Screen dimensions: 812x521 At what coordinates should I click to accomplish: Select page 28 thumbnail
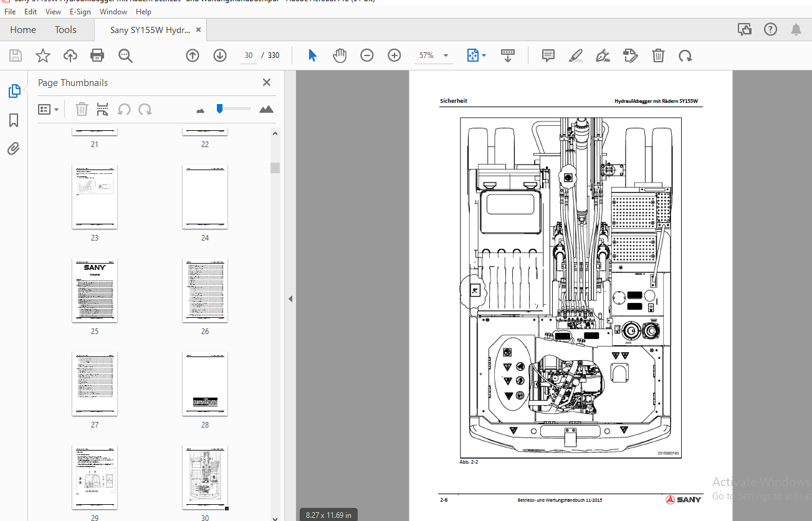[205, 383]
